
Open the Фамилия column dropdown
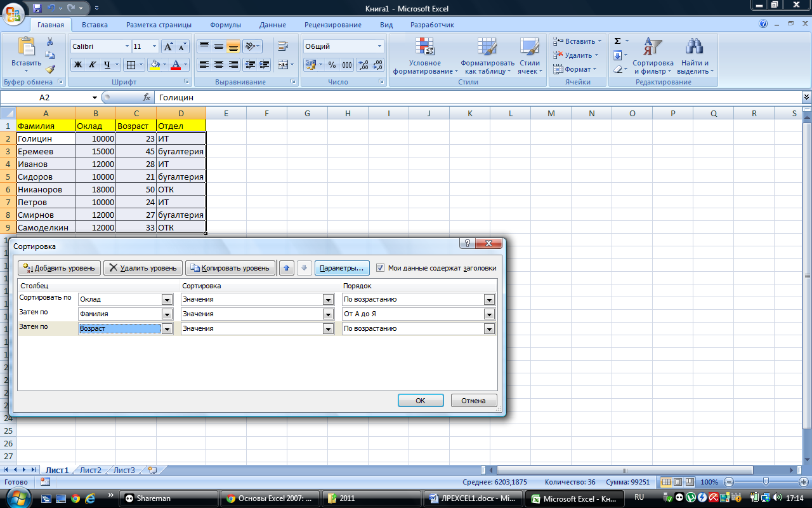167,314
